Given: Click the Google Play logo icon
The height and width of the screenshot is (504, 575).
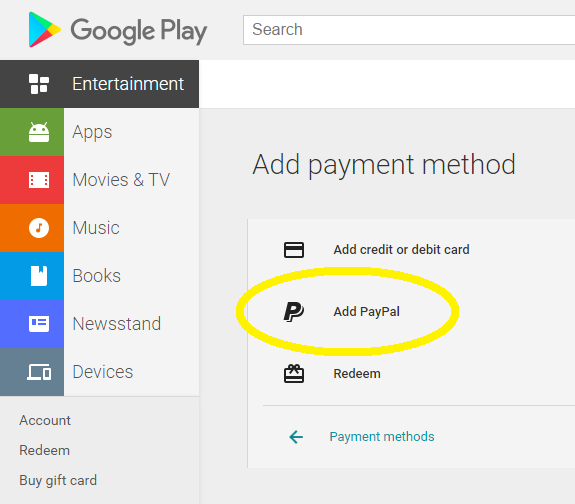Looking at the screenshot, I should pyautogui.click(x=44, y=30).
